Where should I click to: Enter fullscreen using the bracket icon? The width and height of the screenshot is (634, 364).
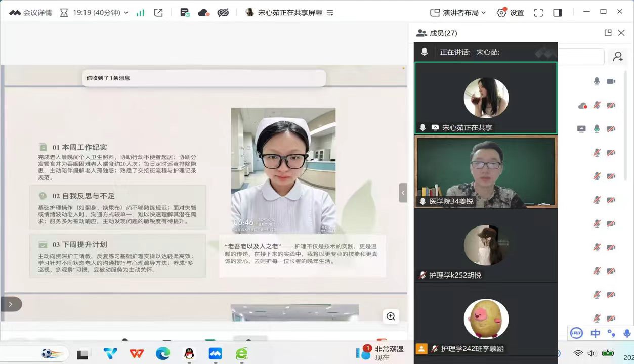[x=538, y=13]
